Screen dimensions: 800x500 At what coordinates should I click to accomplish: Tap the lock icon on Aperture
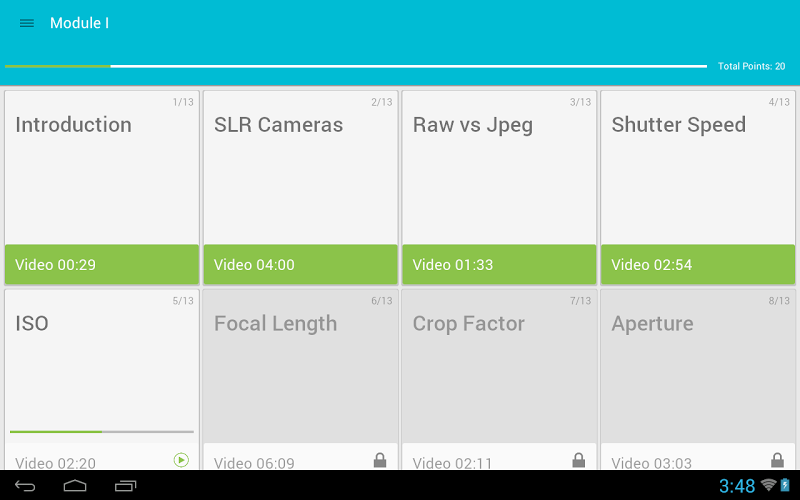coord(778,460)
